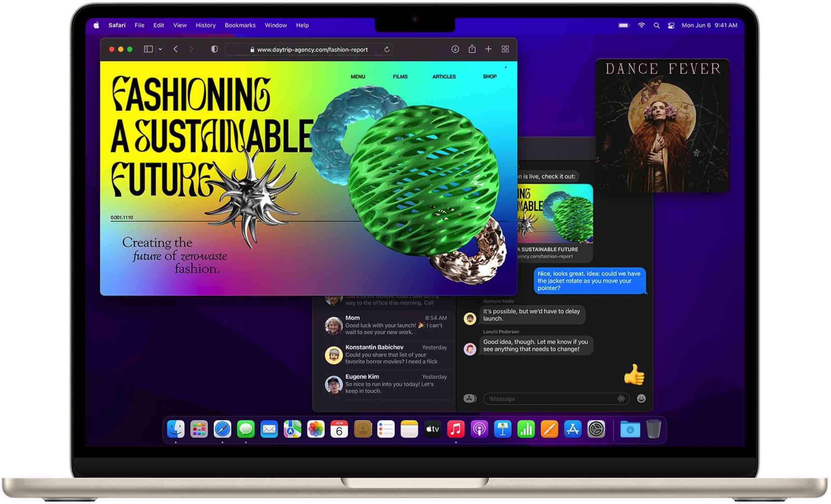Open the File menu

point(140,25)
